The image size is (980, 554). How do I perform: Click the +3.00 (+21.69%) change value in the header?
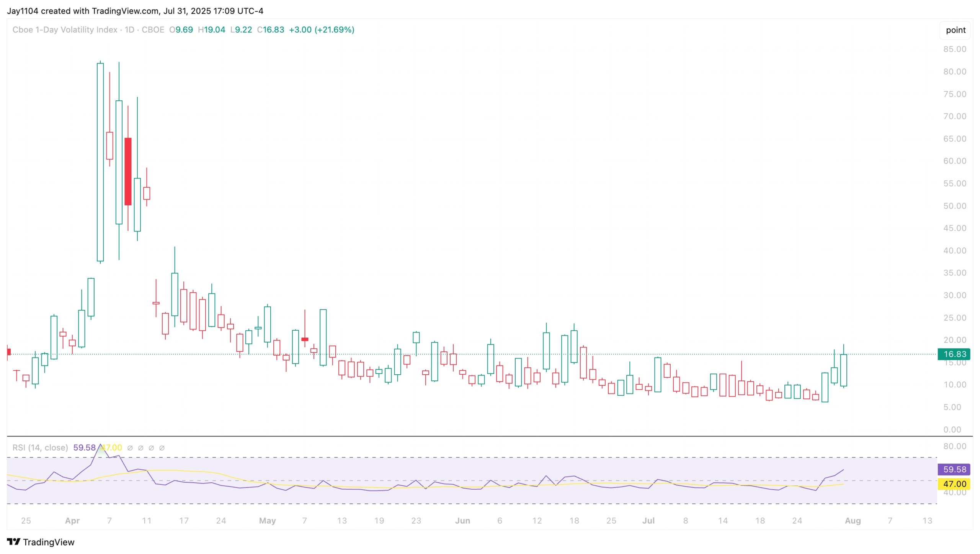tap(321, 30)
